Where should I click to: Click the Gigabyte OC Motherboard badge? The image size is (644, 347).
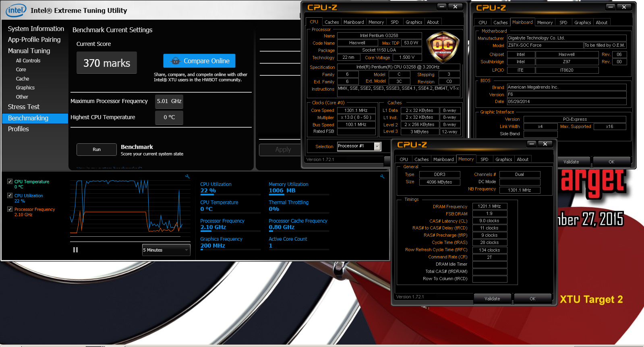click(x=443, y=47)
